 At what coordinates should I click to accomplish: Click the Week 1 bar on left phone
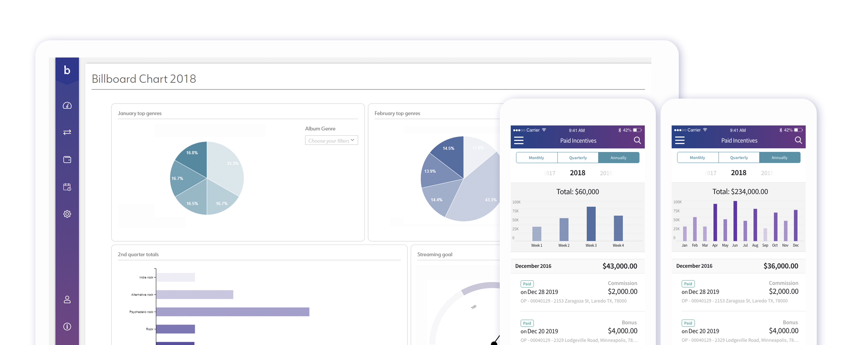pyautogui.click(x=537, y=234)
